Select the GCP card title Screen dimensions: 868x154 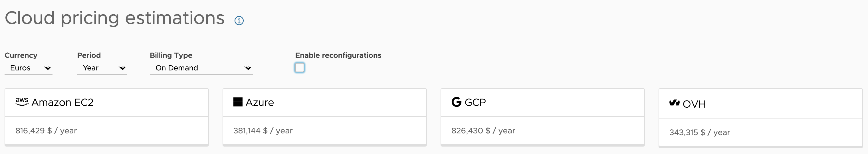[x=475, y=102]
